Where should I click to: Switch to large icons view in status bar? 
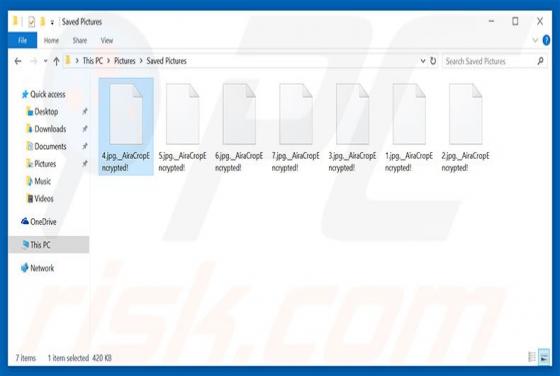pyautogui.click(x=544, y=357)
